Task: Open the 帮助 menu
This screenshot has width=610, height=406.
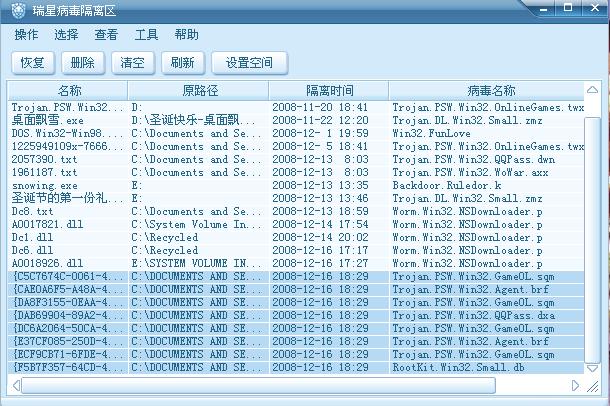Action: coord(186,35)
